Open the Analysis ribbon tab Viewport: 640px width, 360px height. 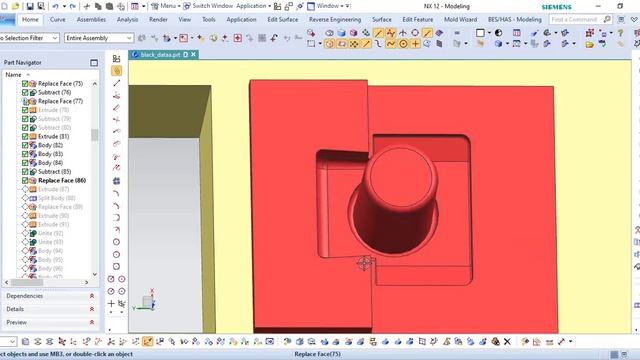click(127, 19)
